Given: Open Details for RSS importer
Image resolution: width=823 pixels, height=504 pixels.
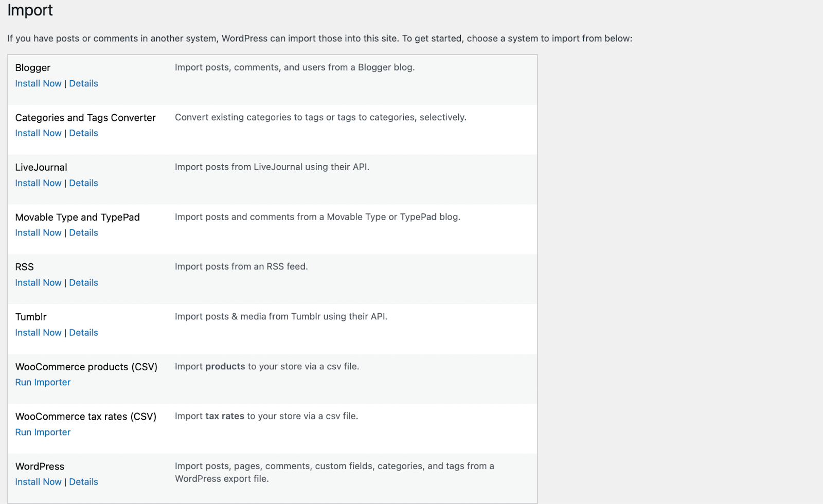Looking at the screenshot, I should pyautogui.click(x=83, y=282).
